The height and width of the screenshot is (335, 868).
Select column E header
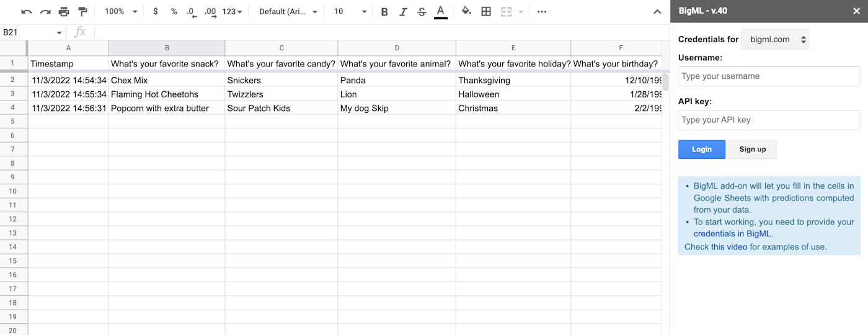point(513,48)
